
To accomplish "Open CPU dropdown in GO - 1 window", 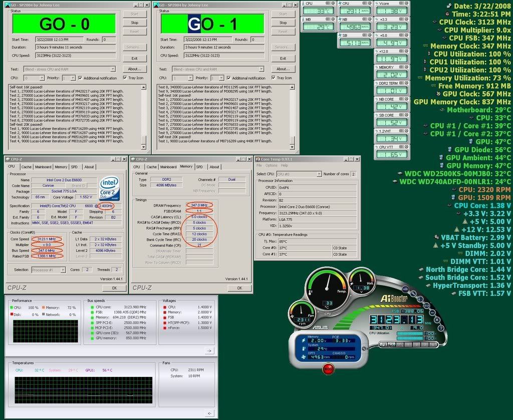I will [190, 78].
